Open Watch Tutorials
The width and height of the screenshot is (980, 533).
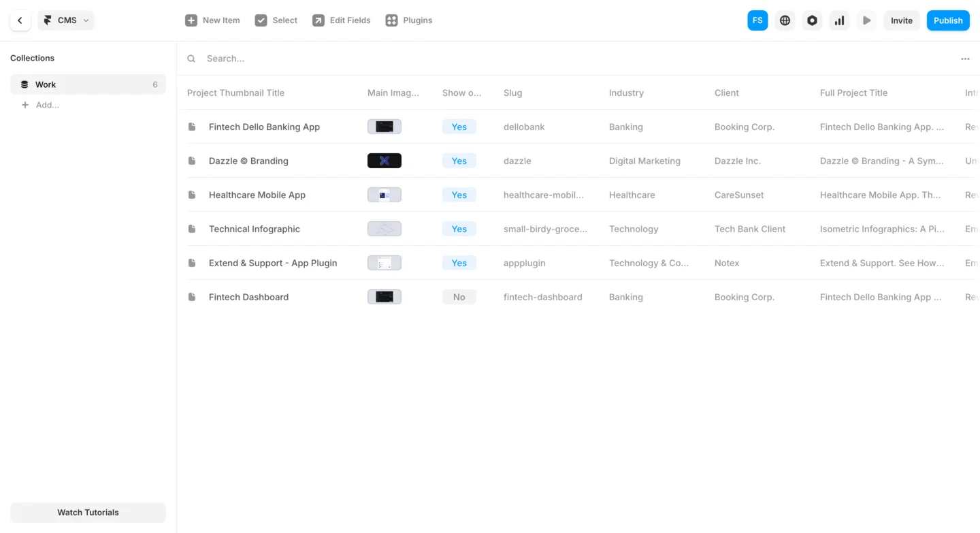[x=87, y=512]
